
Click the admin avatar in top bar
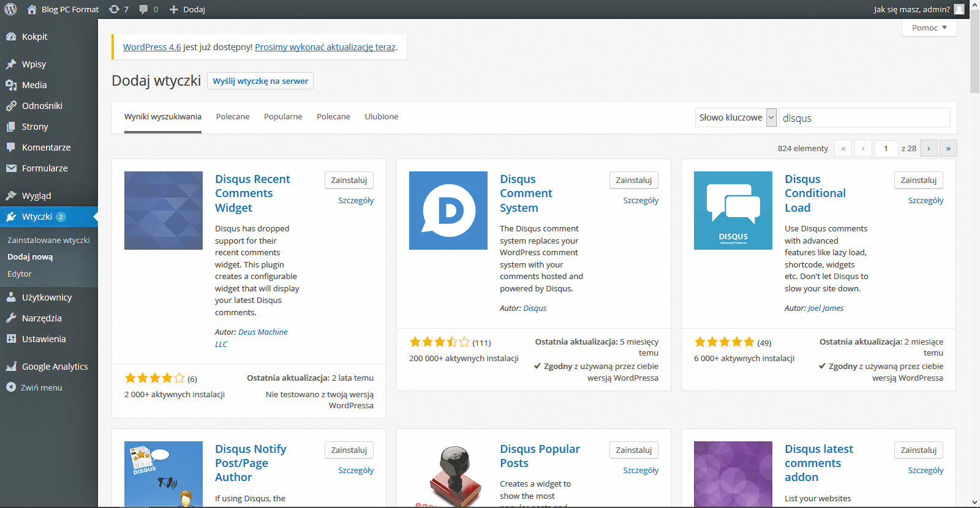(x=959, y=9)
